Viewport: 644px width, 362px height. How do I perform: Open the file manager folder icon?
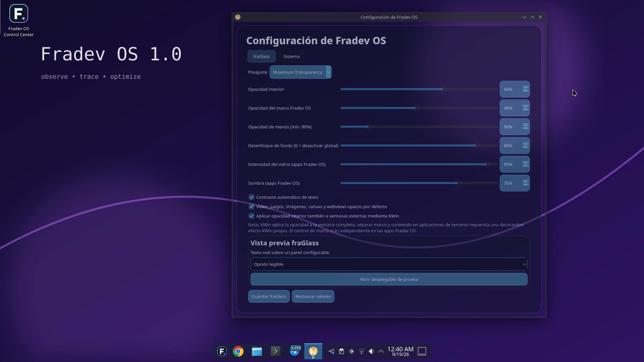click(x=257, y=351)
